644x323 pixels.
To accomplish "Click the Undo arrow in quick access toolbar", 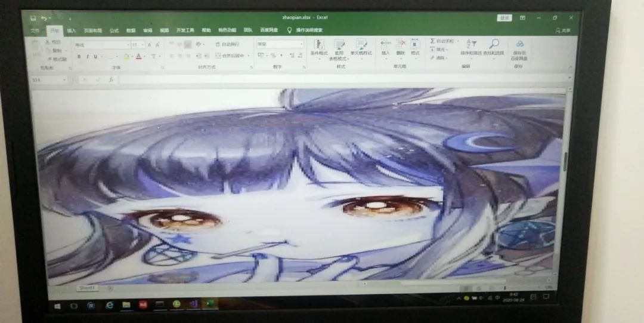I will click(x=44, y=19).
